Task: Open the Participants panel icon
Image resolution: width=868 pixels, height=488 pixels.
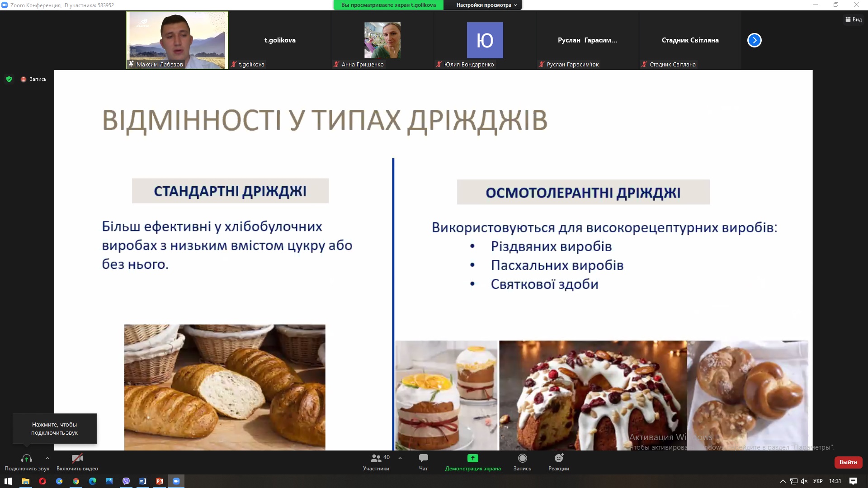Action: (376, 458)
